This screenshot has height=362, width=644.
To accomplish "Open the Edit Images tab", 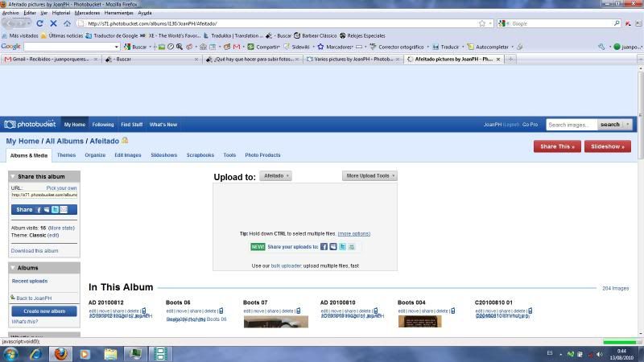I will tap(128, 155).
